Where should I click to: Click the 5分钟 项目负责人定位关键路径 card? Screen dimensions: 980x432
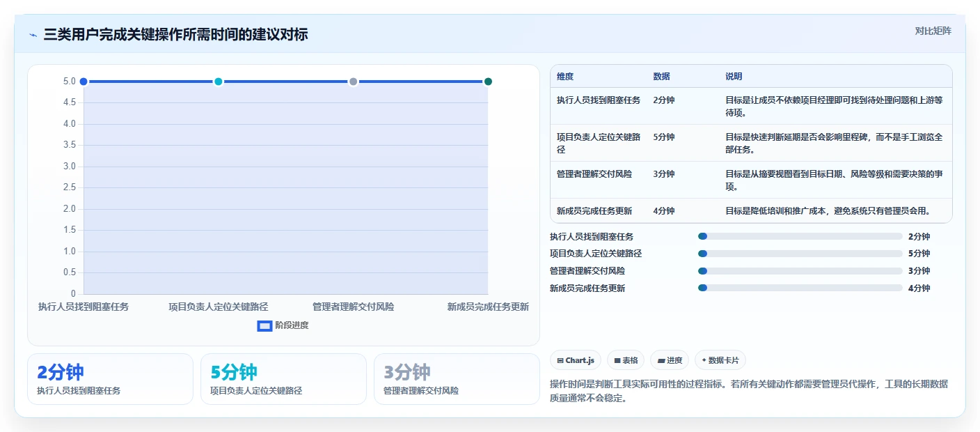(x=283, y=379)
